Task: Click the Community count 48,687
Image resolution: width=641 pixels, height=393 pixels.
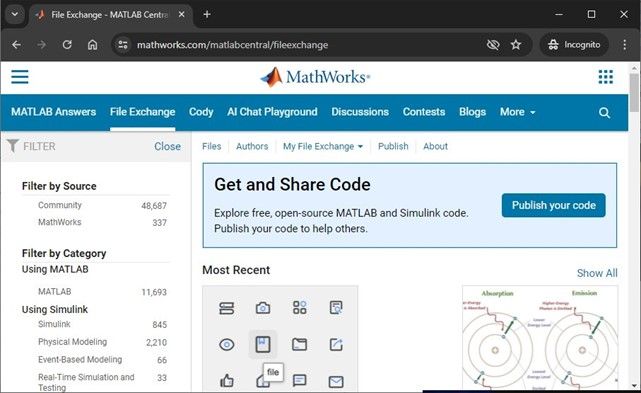Action: point(154,206)
